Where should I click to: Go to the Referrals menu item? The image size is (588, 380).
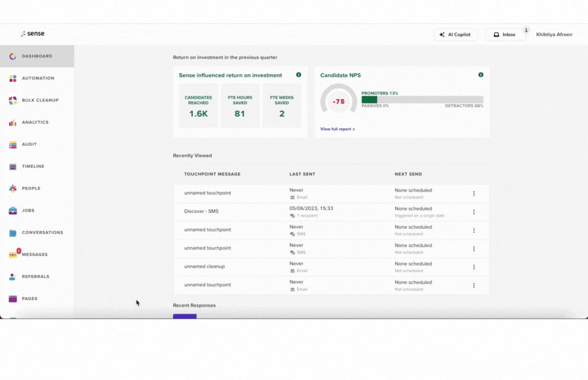point(37,277)
